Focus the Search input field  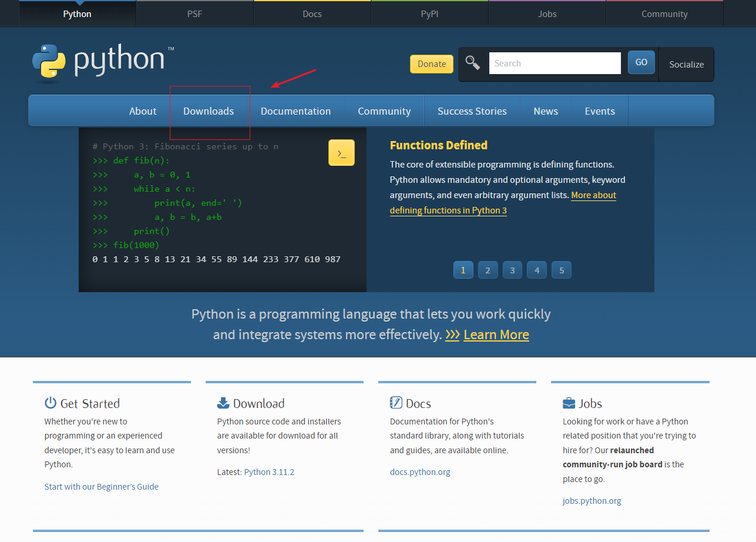coord(555,63)
